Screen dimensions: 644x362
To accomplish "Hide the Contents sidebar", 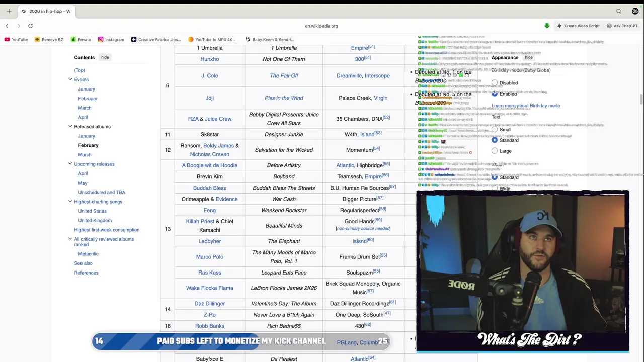I will click(105, 57).
